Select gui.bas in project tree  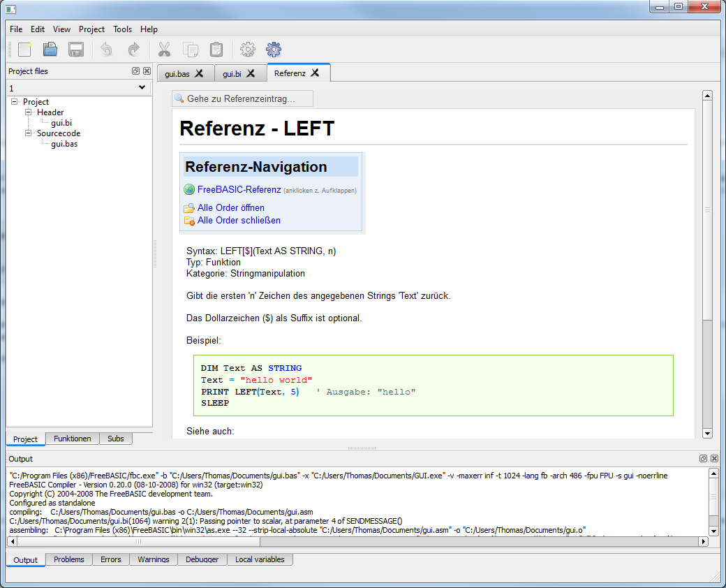click(64, 144)
